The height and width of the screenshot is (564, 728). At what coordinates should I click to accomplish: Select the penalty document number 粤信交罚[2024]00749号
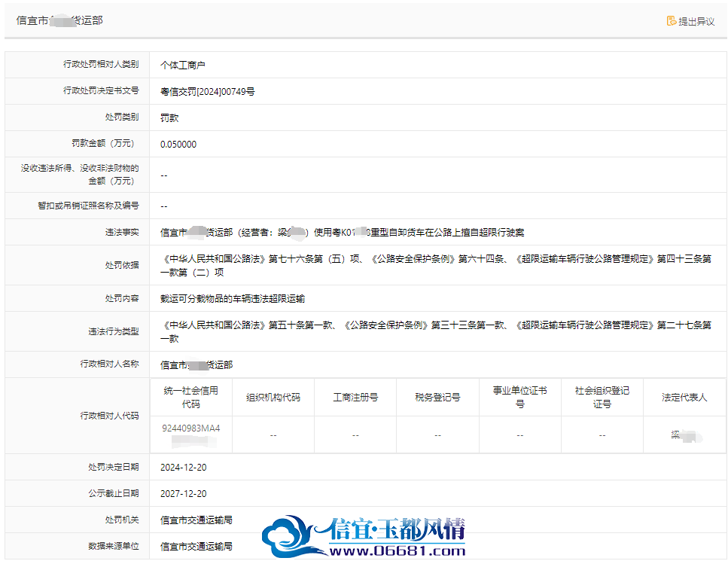click(208, 91)
